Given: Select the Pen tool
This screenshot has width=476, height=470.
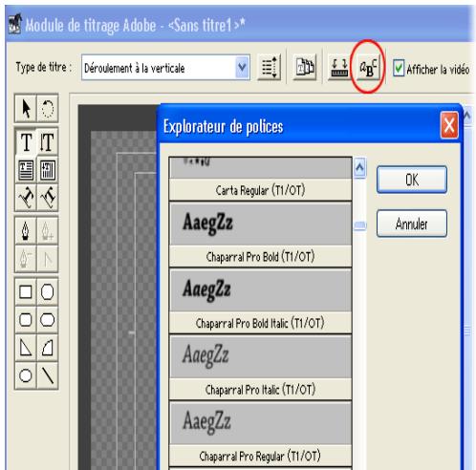Looking at the screenshot, I should (x=26, y=231).
